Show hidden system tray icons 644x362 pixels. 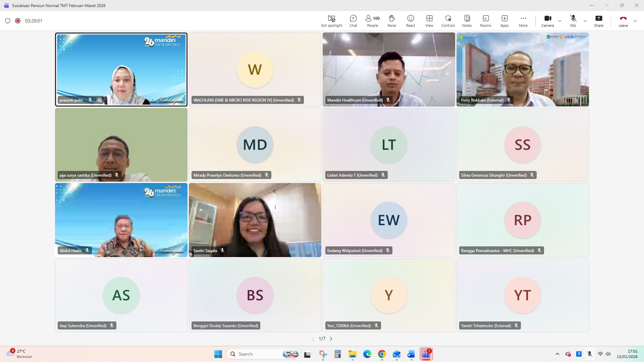pyautogui.click(x=557, y=354)
